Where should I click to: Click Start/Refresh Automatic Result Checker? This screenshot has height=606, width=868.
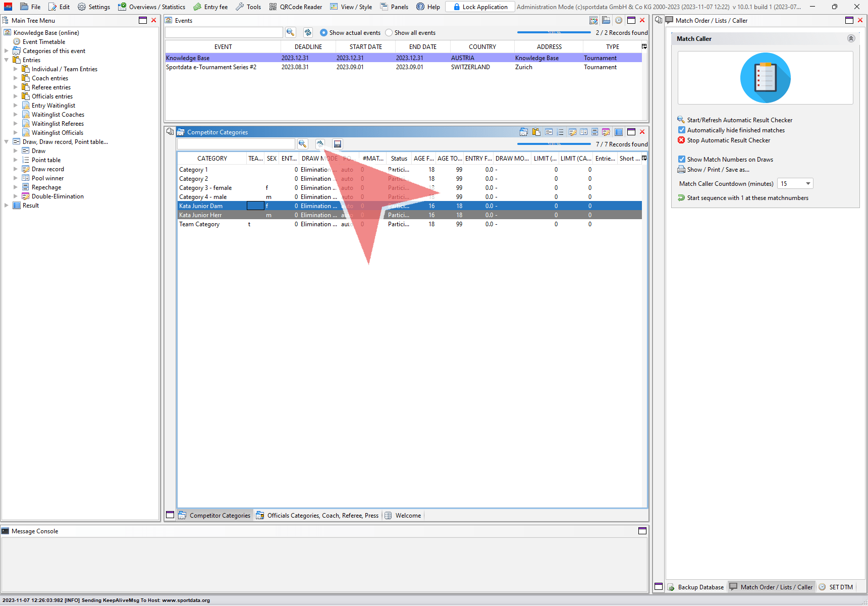[x=739, y=120]
